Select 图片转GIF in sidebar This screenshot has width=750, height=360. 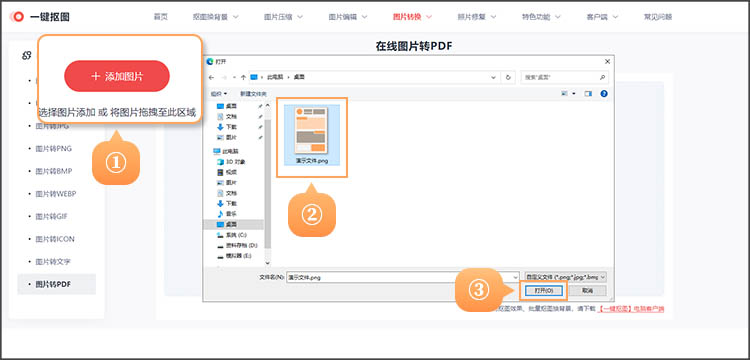[51, 216]
